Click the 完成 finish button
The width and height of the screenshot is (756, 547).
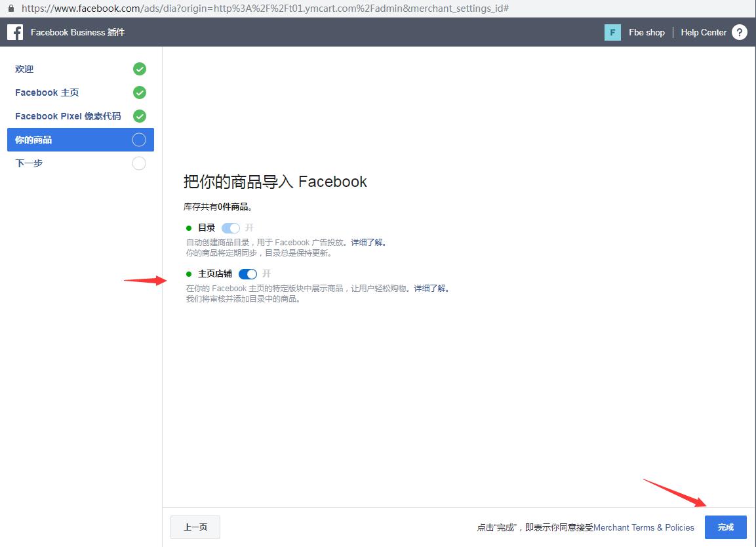click(725, 527)
